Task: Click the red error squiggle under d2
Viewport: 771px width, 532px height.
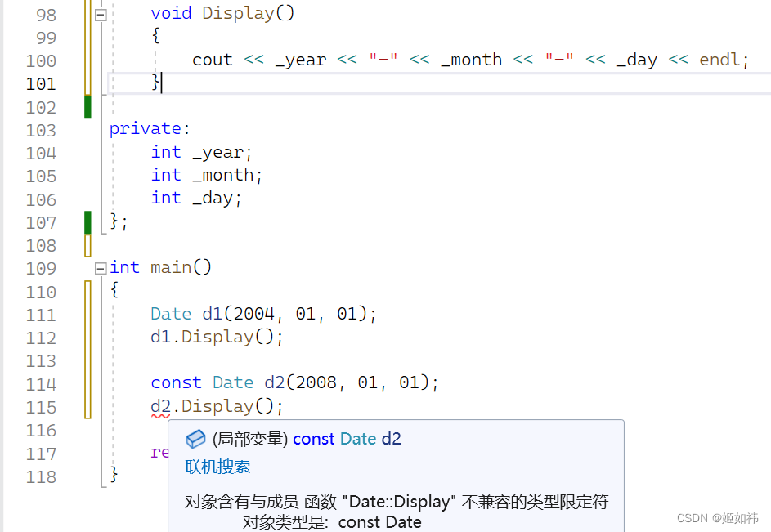Action: click(160, 416)
